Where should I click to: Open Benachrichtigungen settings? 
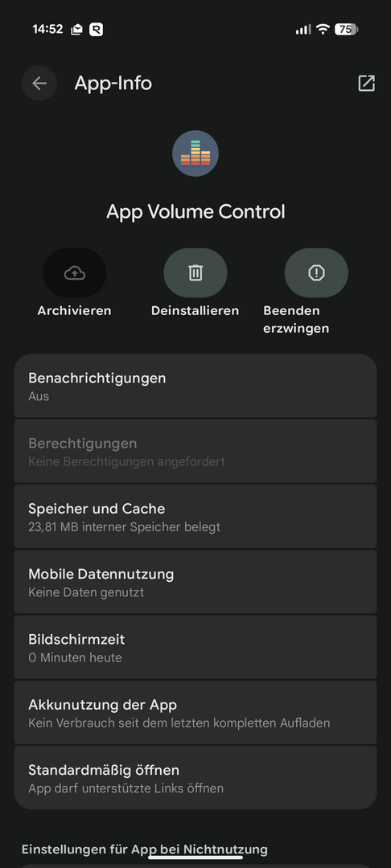pos(195,386)
